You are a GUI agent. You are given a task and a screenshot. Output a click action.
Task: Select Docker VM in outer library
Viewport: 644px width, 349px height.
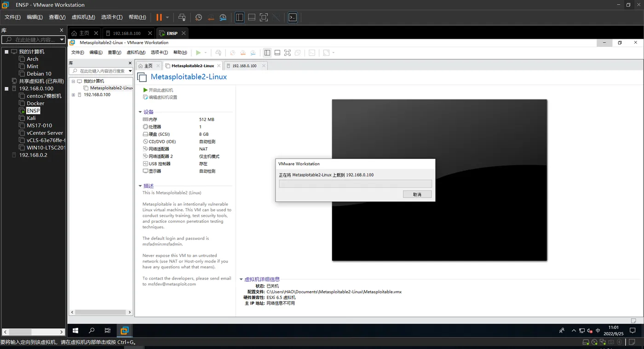[35, 103]
